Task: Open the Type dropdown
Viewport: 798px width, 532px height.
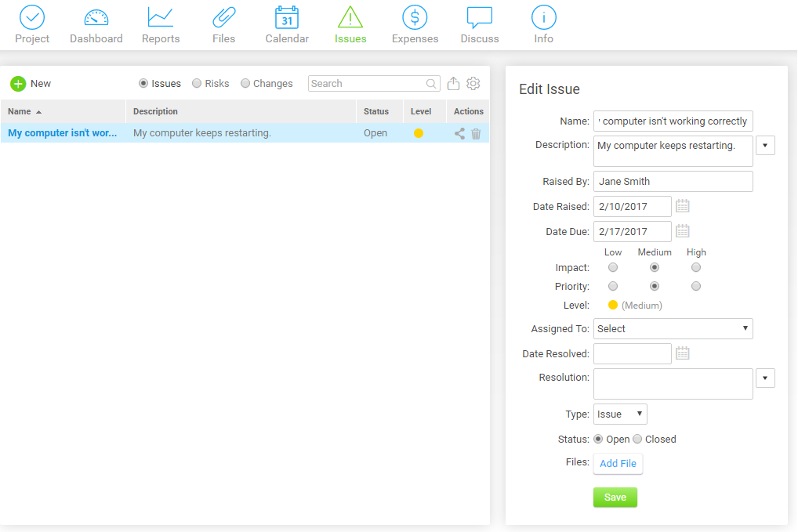Action: (x=620, y=414)
